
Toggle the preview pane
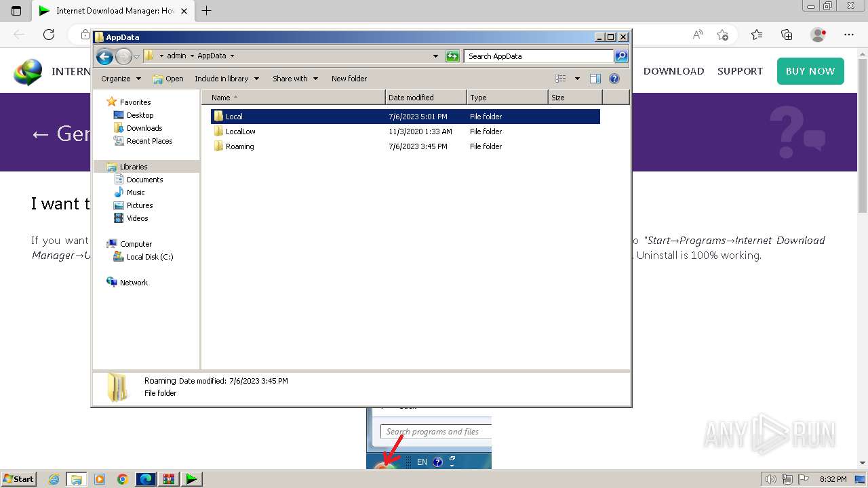click(595, 79)
